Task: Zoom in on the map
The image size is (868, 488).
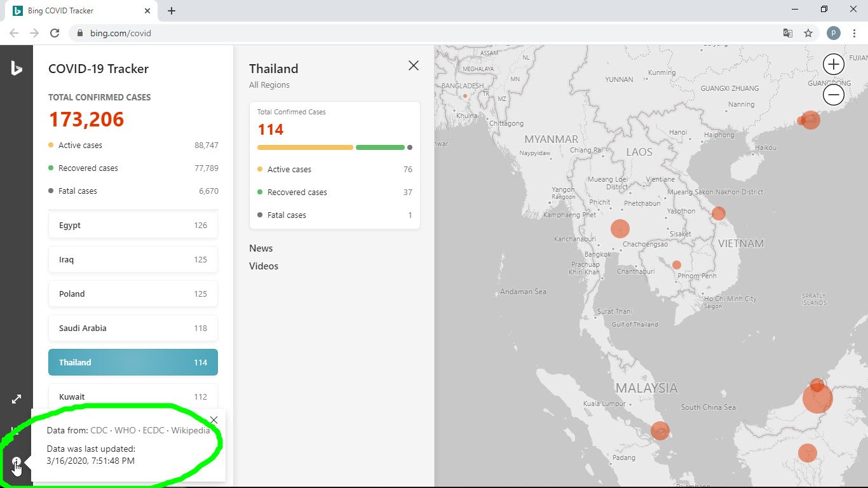Action: pos(833,64)
